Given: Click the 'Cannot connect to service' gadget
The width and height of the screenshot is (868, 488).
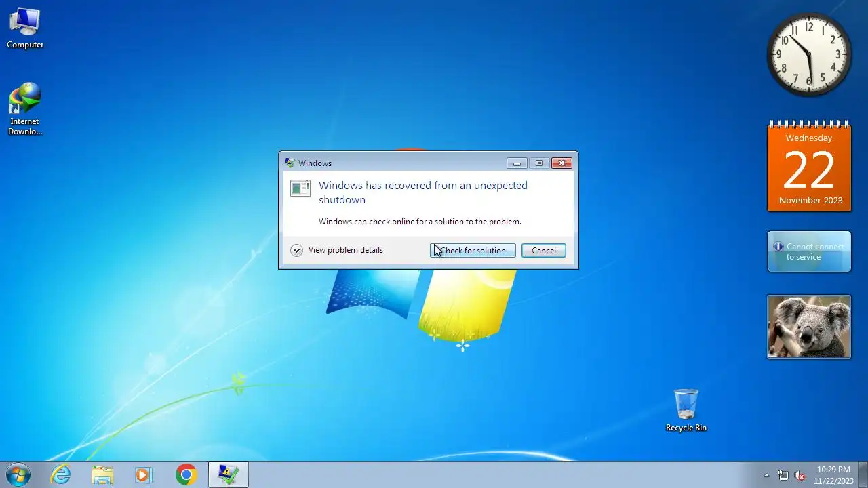Looking at the screenshot, I should 809,251.
